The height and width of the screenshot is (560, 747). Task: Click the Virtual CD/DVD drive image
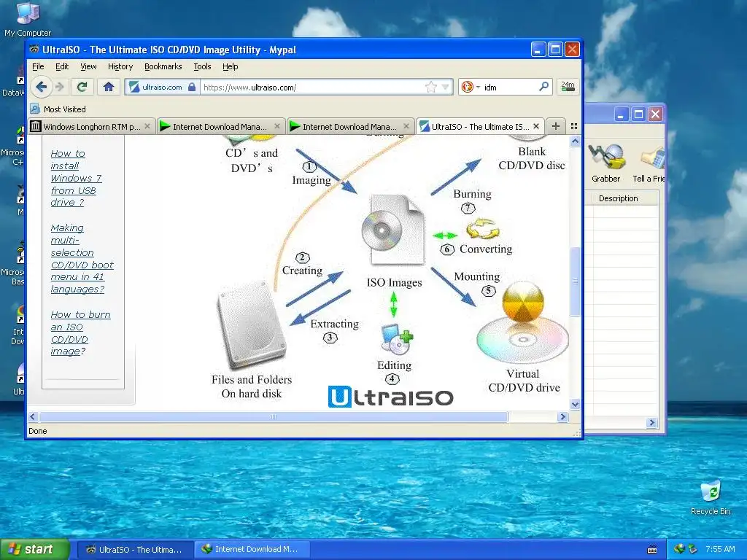[x=522, y=322]
